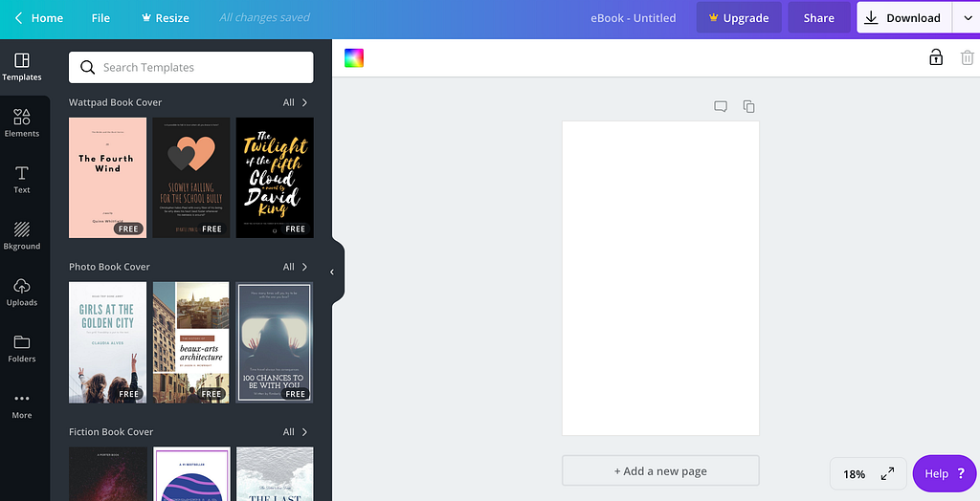980x501 pixels.
Task: Open the More sidebar options
Action: (22, 404)
